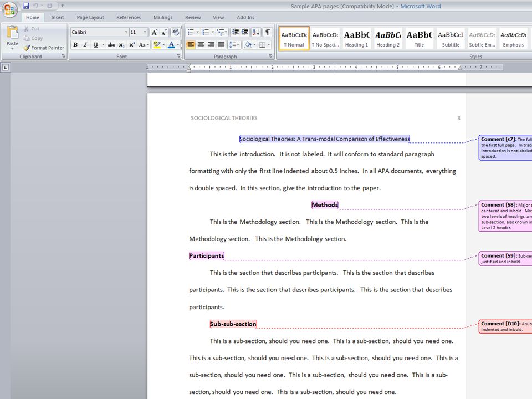This screenshot has width=532, height=399.
Task: Decrease paragraph indent
Action: [x=235, y=32]
